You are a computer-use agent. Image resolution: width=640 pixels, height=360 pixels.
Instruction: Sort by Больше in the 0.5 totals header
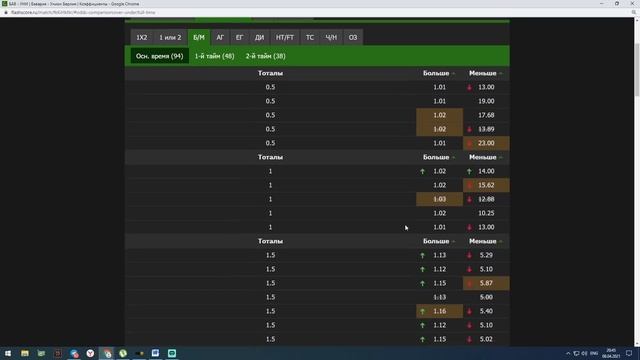tap(439, 73)
